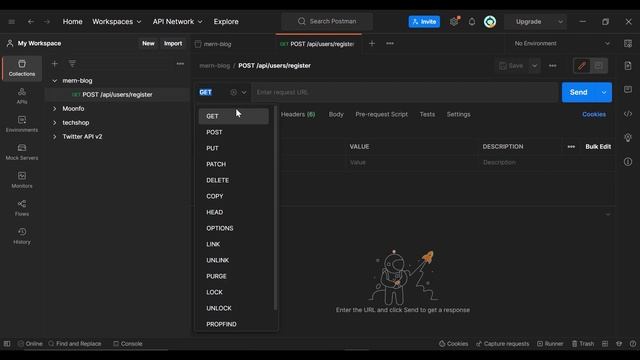Open the user avatar menu
The width and height of the screenshot is (640, 360).
pos(490,22)
